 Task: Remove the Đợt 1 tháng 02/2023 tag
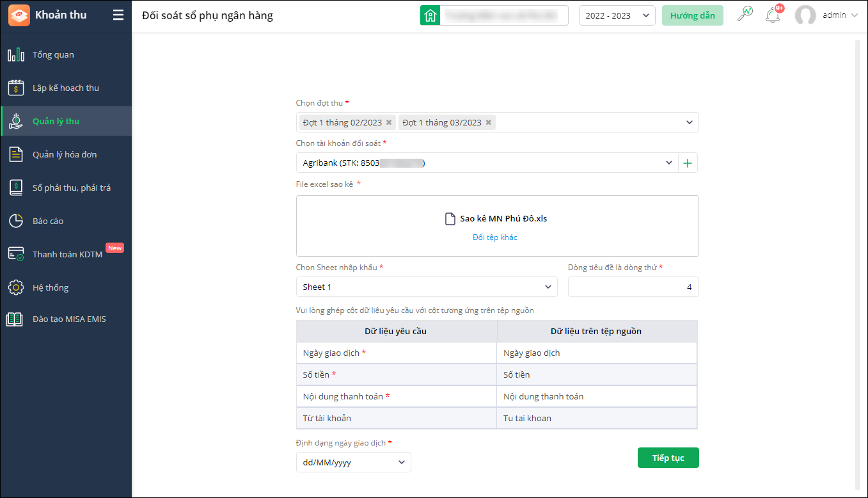389,122
